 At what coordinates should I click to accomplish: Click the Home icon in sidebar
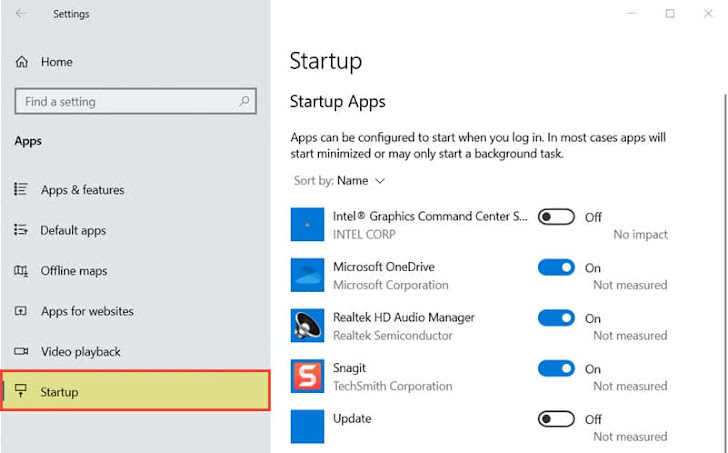[x=21, y=62]
